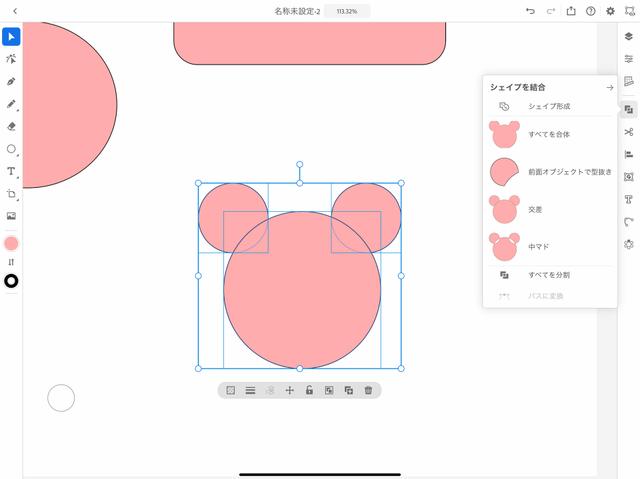Select the Eraser tool
The height and width of the screenshot is (479, 640).
tap(11, 126)
